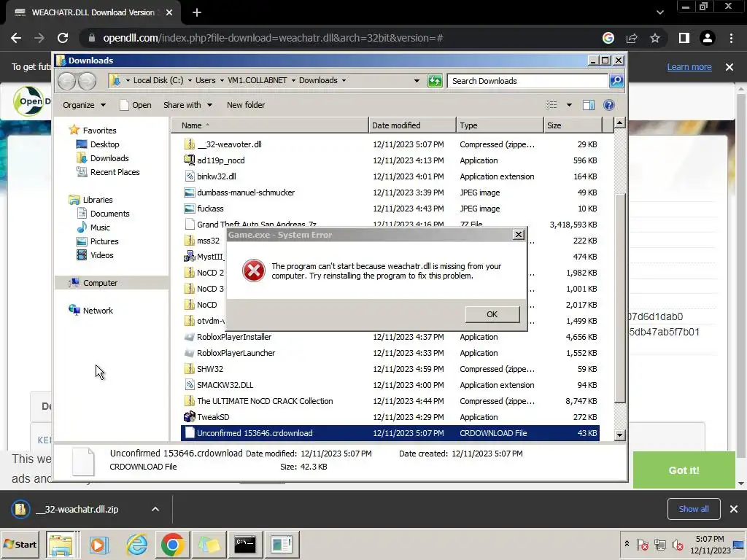Image resolution: width=747 pixels, height=560 pixels.
Task: Expand options for __32-weachatr.dll.zip download
Action: tap(155, 509)
